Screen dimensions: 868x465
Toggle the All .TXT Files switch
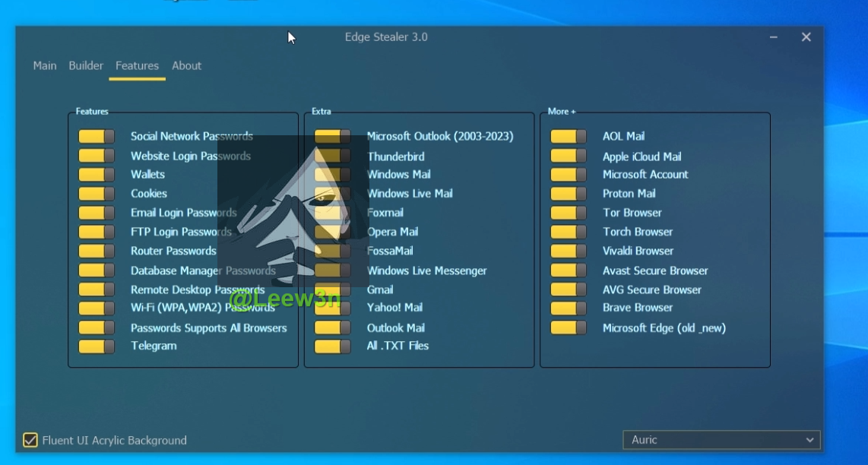pyautogui.click(x=332, y=346)
